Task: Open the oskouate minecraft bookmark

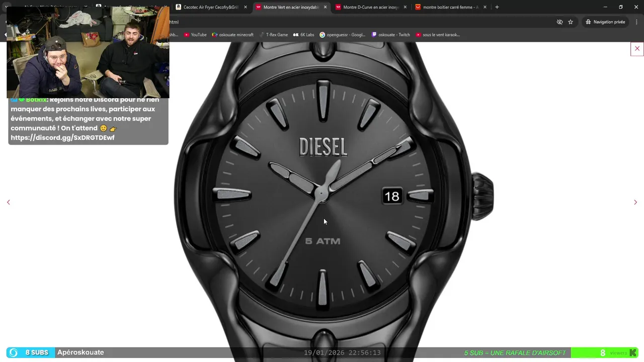Action: coord(233,35)
